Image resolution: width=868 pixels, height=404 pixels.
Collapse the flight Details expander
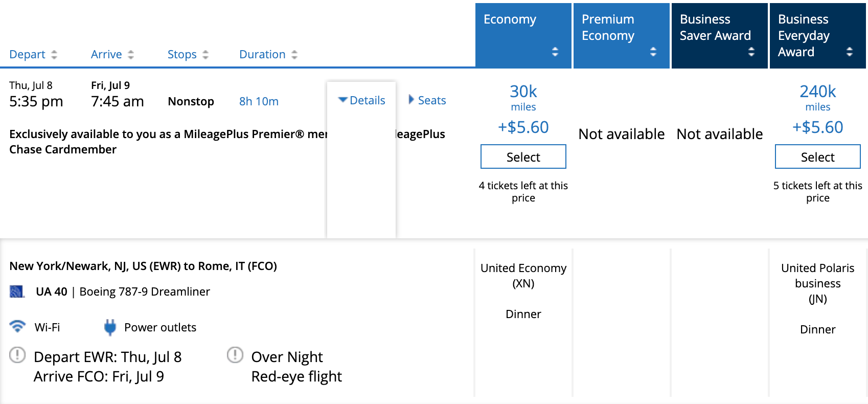[362, 100]
